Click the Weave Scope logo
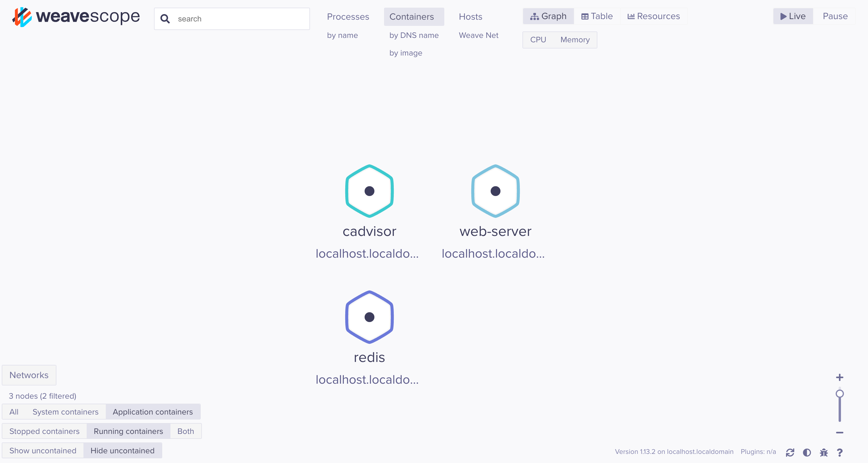868x463 pixels. pyautogui.click(x=76, y=17)
